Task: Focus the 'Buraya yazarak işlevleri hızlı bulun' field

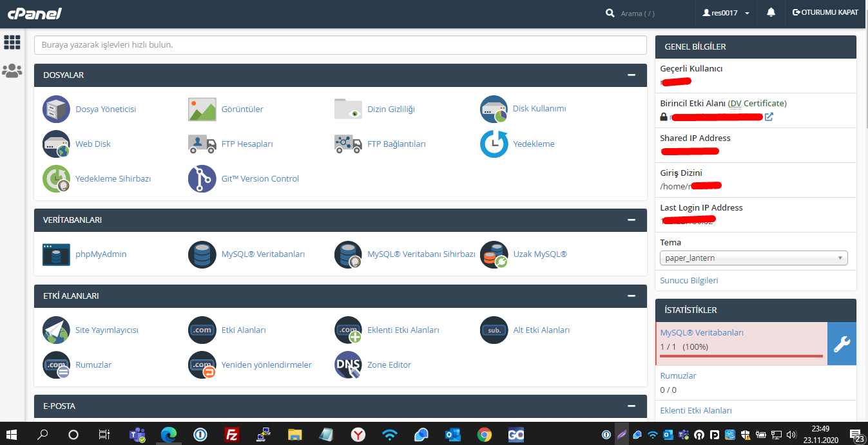Action: tap(340, 45)
